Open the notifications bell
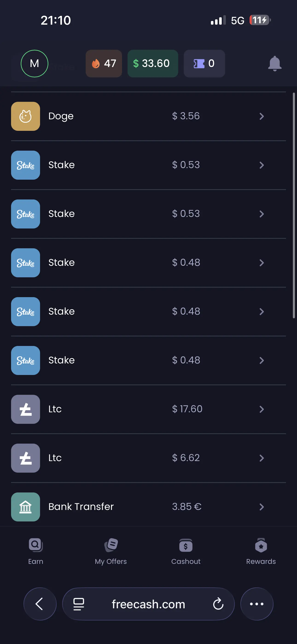This screenshot has width=297, height=644. pyautogui.click(x=274, y=64)
